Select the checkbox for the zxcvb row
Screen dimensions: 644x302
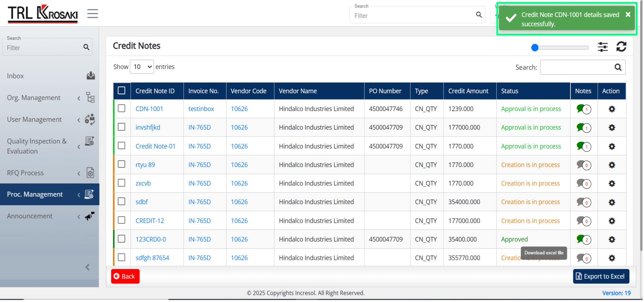(x=122, y=183)
